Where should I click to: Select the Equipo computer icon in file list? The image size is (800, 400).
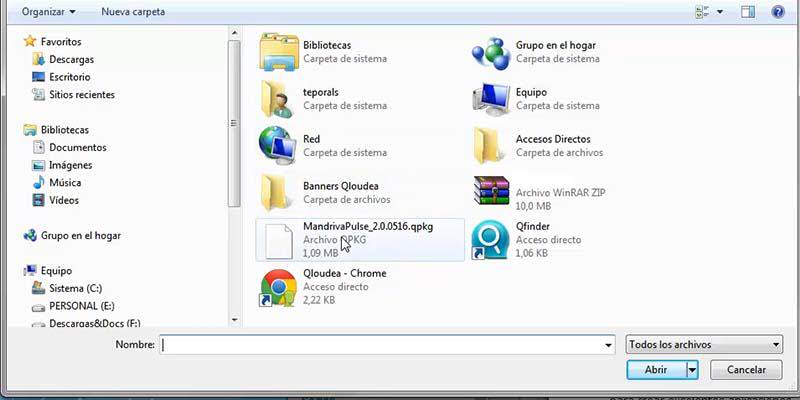[x=491, y=99]
